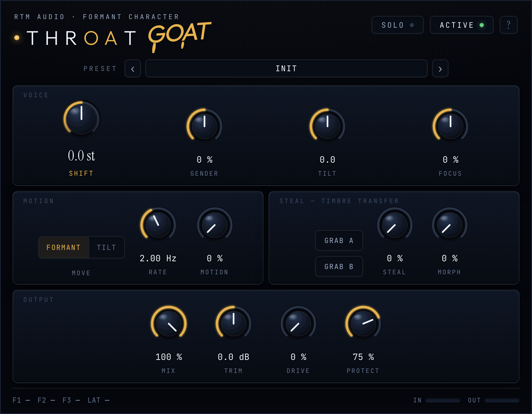Click the 0.0 st shift value
The width and height of the screenshot is (532, 414).
(81, 155)
